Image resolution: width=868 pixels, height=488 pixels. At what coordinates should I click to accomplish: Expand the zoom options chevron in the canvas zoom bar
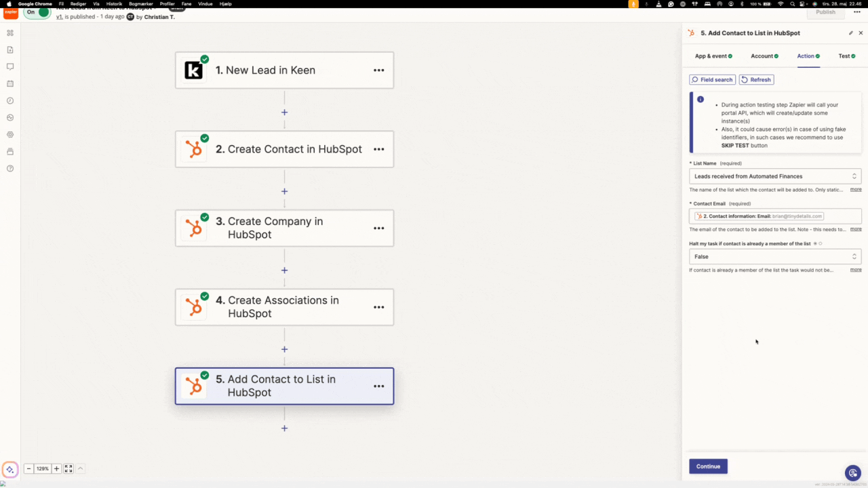80,468
